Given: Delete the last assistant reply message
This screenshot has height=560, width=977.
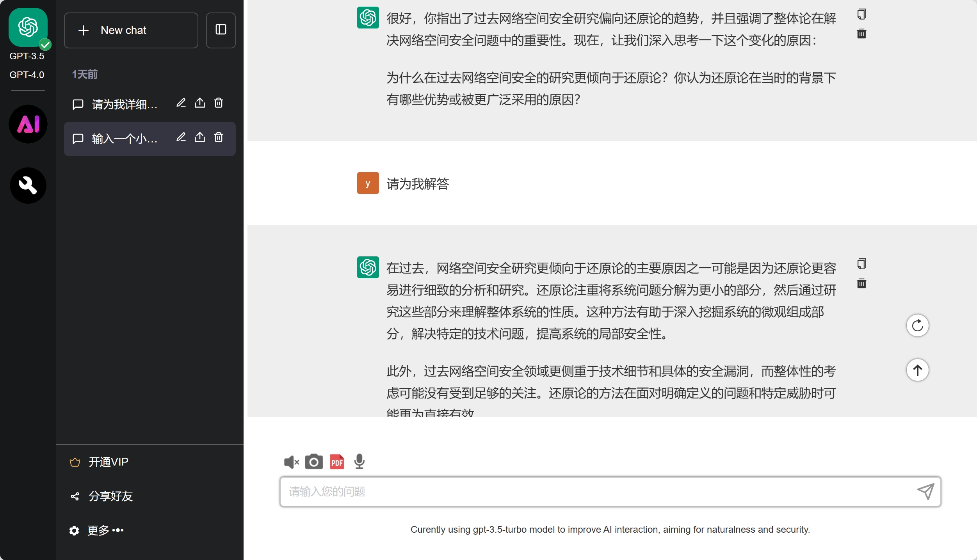Looking at the screenshot, I should pyautogui.click(x=861, y=284).
